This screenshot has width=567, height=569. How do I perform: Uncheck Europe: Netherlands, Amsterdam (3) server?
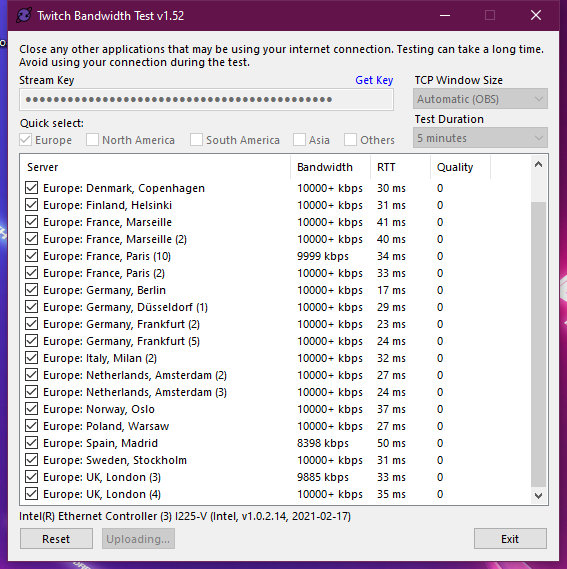[32, 392]
